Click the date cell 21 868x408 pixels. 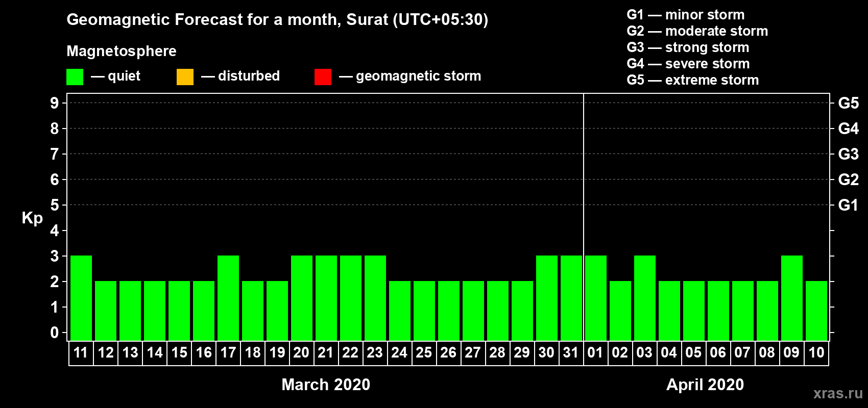pyautogui.click(x=326, y=353)
